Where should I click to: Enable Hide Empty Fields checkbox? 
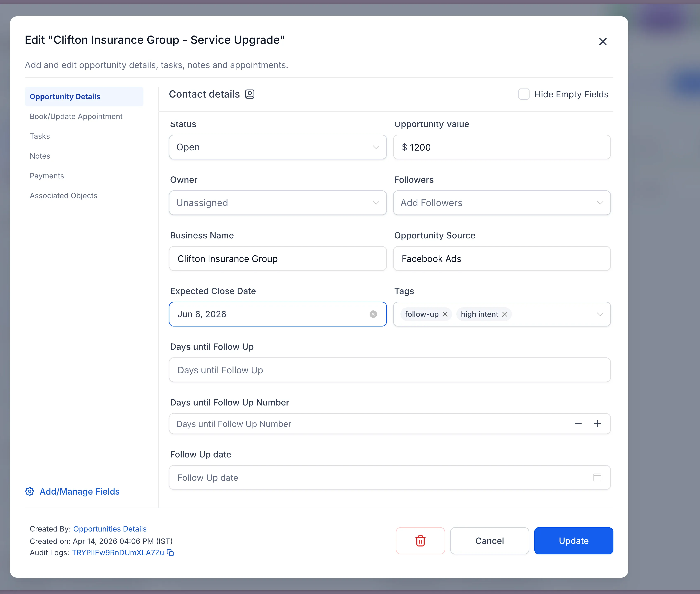pos(524,94)
